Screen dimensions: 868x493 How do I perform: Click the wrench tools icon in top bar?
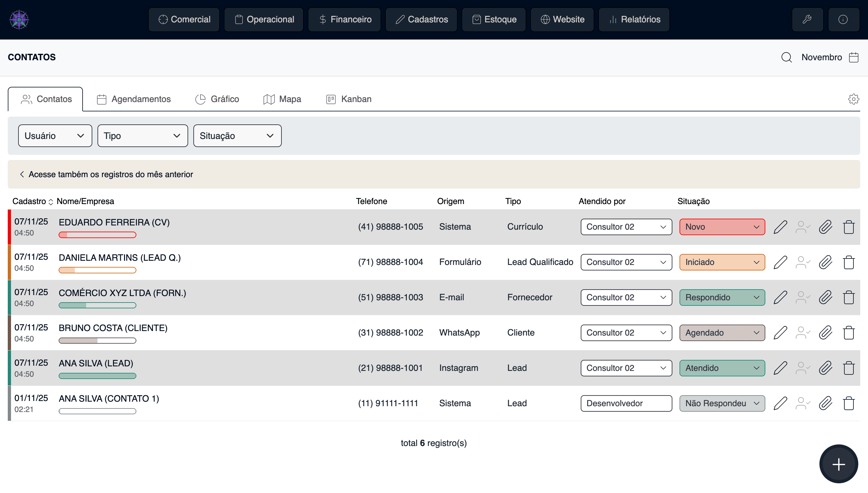click(x=808, y=19)
